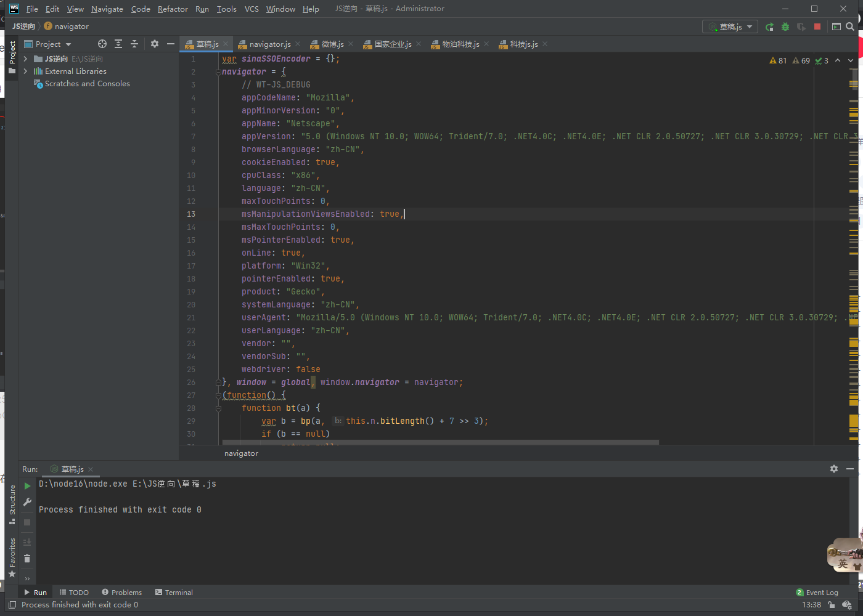Screen dimensions: 863x616
Task: Open the project structure window icon
Action: (x=836, y=26)
